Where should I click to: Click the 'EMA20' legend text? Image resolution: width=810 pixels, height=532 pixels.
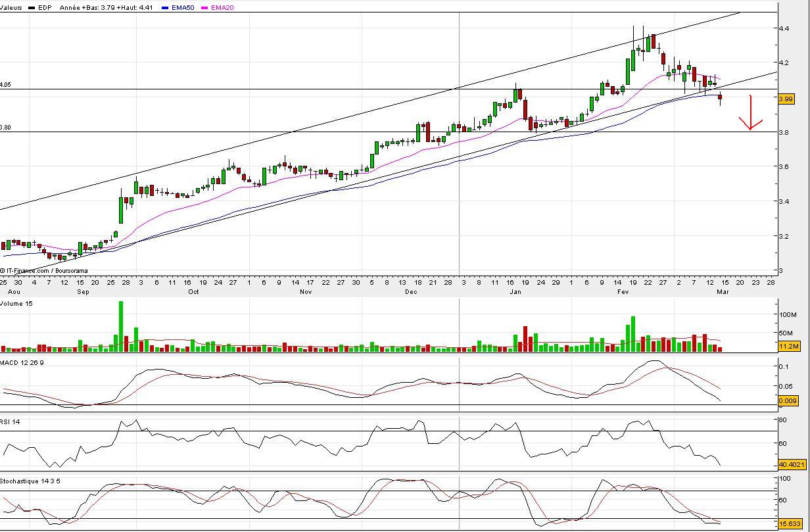point(222,7)
